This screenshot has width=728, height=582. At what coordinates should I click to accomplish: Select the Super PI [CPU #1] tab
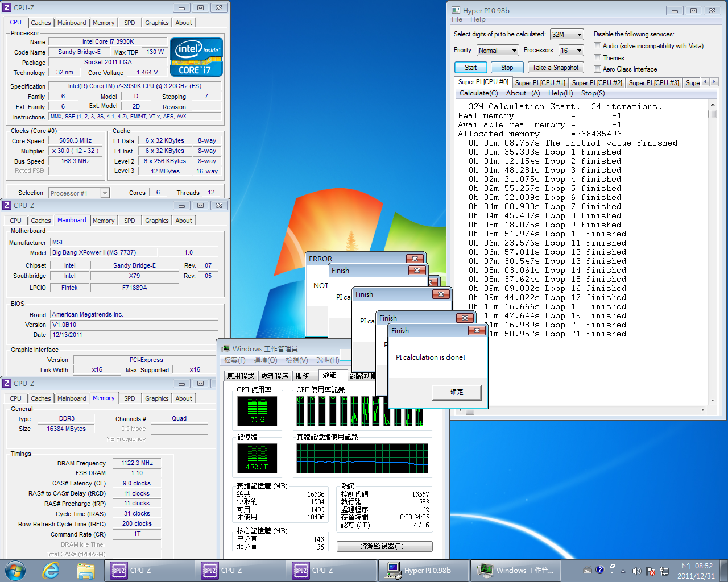coord(540,83)
